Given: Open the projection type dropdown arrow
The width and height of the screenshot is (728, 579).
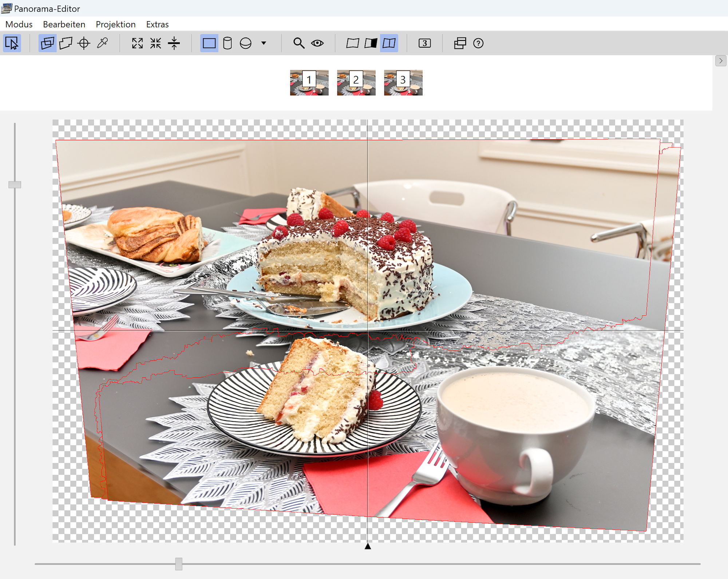Looking at the screenshot, I should (x=264, y=43).
